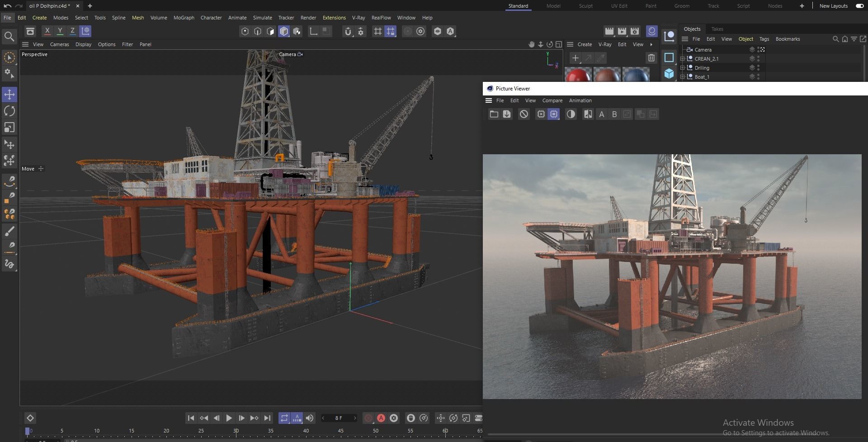Toggle the Z axis lock
868x442 pixels.
point(72,31)
